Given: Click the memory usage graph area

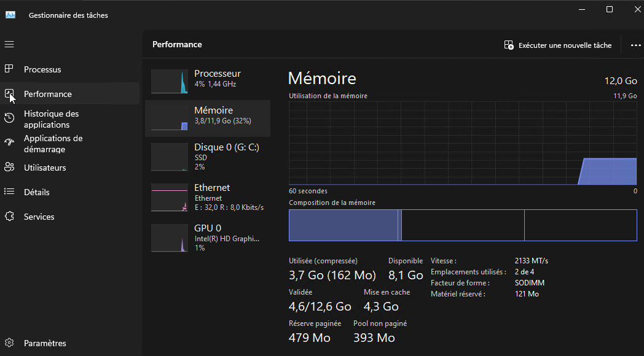Looking at the screenshot, I should pos(463,143).
